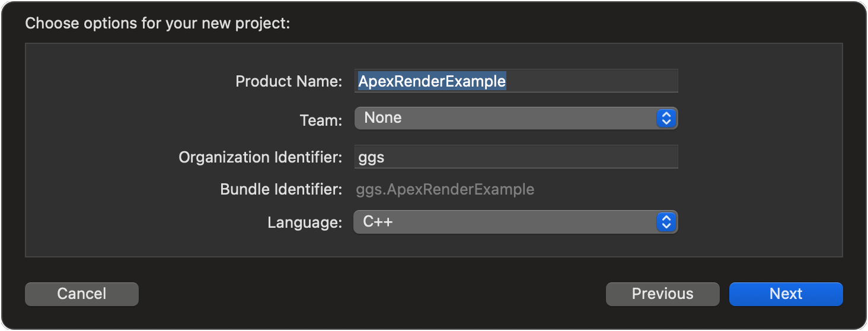Viewport: 868px width, 331px height.
Task: Select the 'None' value in Team
Action: (x=383, y=118)
